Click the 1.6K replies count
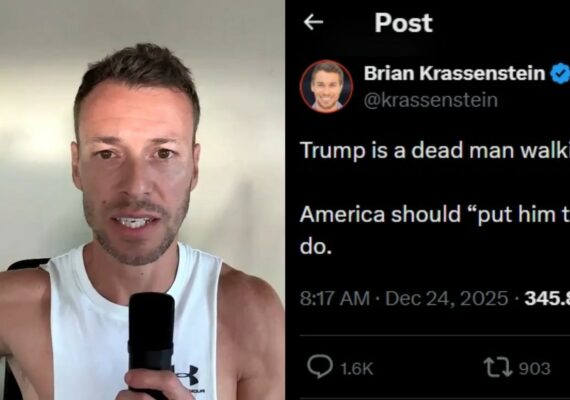Viewport: 570px width, 400px height. point(357,369)
